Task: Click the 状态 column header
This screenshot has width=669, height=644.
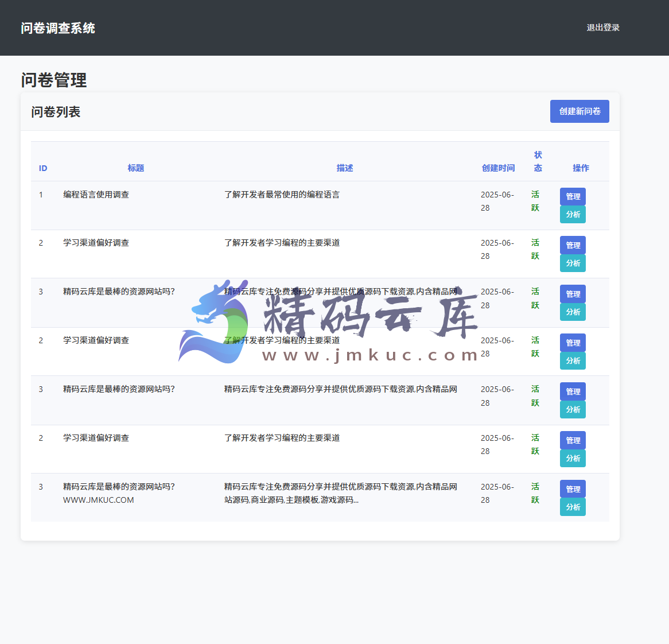Action: [x=538, y=161]
